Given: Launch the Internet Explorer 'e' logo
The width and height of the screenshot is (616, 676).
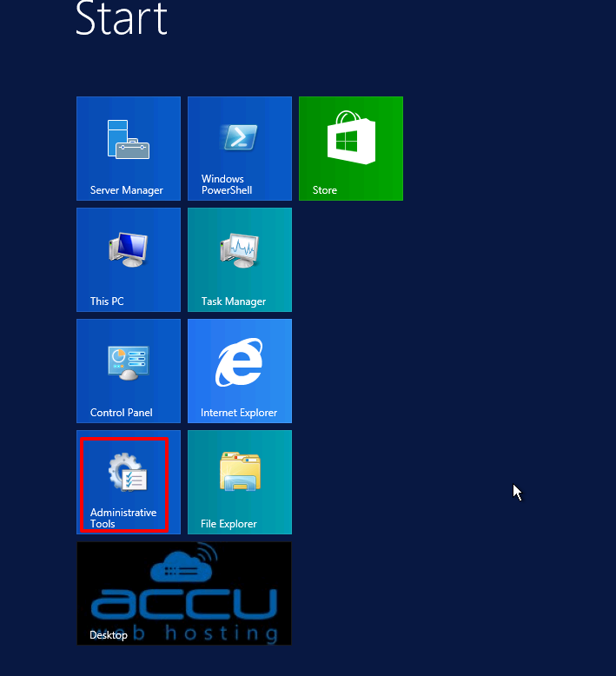Looking at the screenshot, I should point(239,362).
